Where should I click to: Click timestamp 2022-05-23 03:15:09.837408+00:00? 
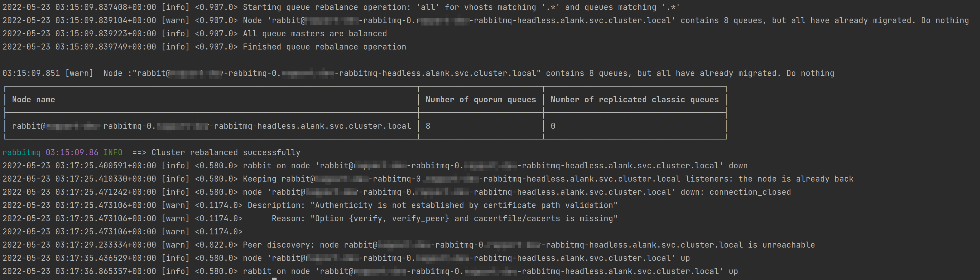tap(79, 7)
